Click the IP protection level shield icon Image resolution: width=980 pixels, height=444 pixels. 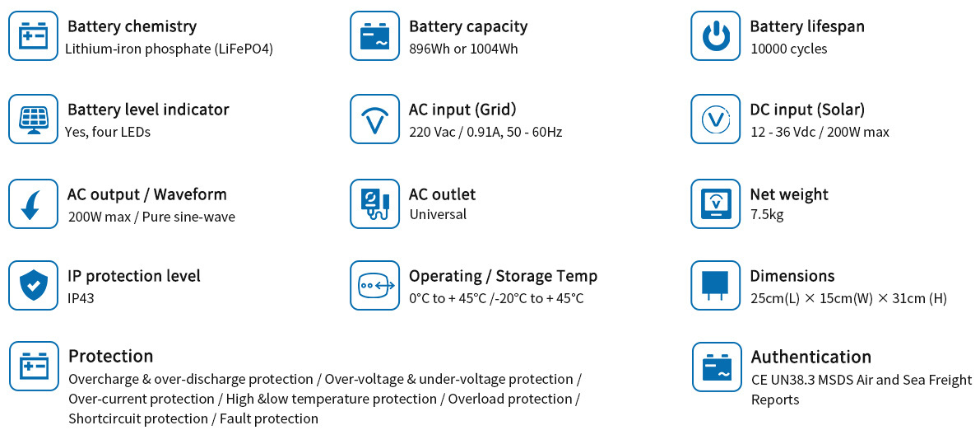33,285
